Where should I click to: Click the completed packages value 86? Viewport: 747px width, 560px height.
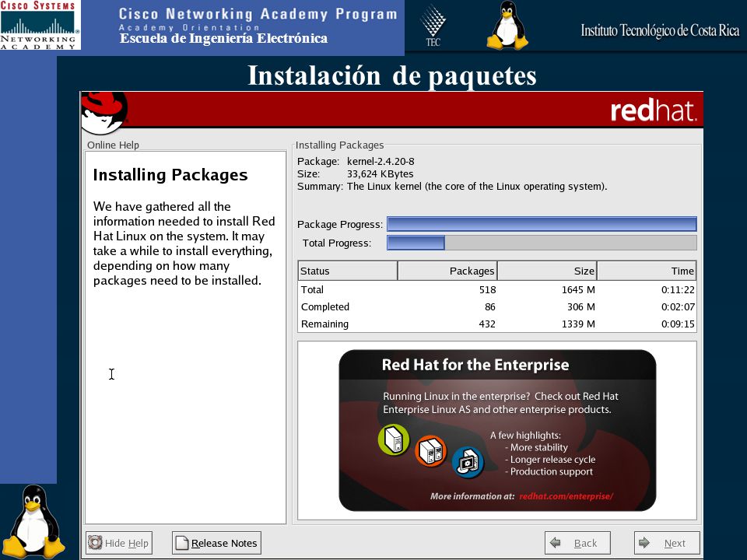coord(490,306)
